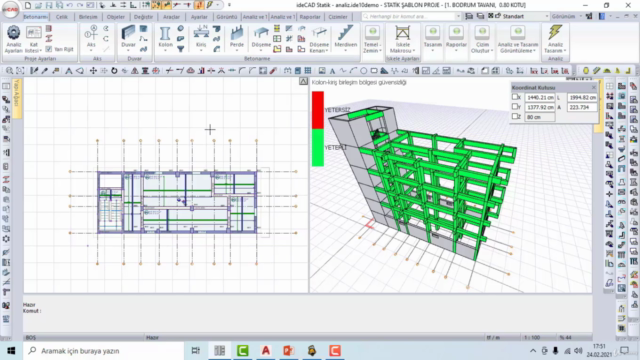Close the Koordinat Kutusu panel
This screenshot has width=640, height=360.
click(x=593, y=87)
